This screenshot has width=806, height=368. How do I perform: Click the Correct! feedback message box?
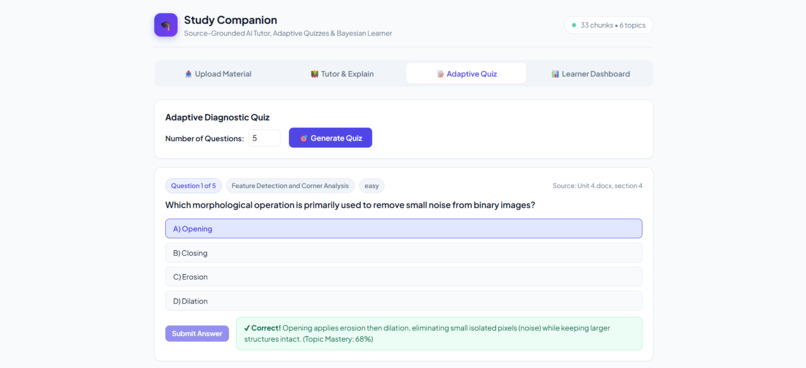pos(439,334)
